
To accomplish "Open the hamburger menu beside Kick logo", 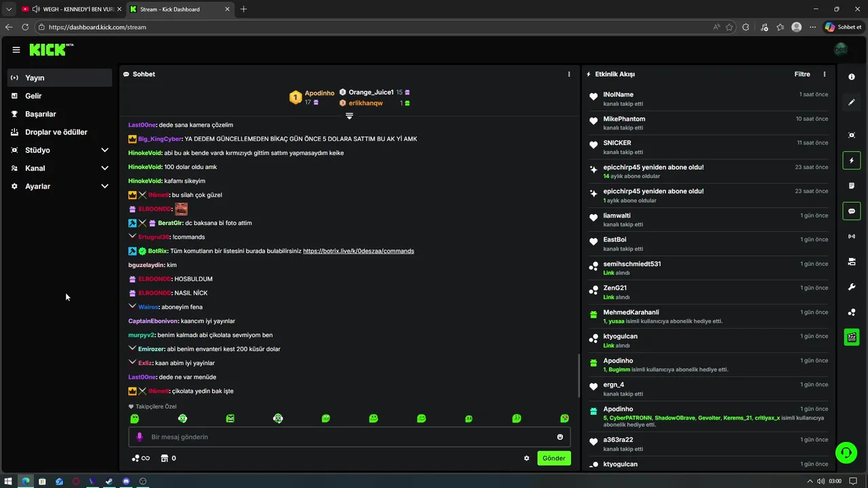I will point(16,49).
